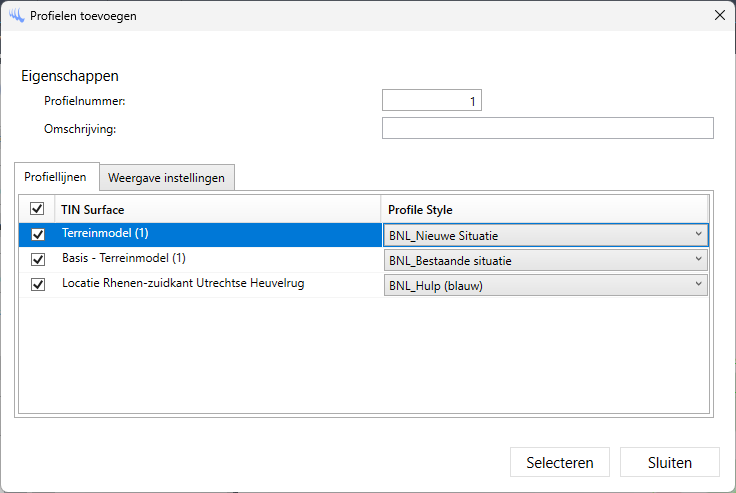Uncheck the Terreinmodel (1) checkbox

tap(38, 234)
